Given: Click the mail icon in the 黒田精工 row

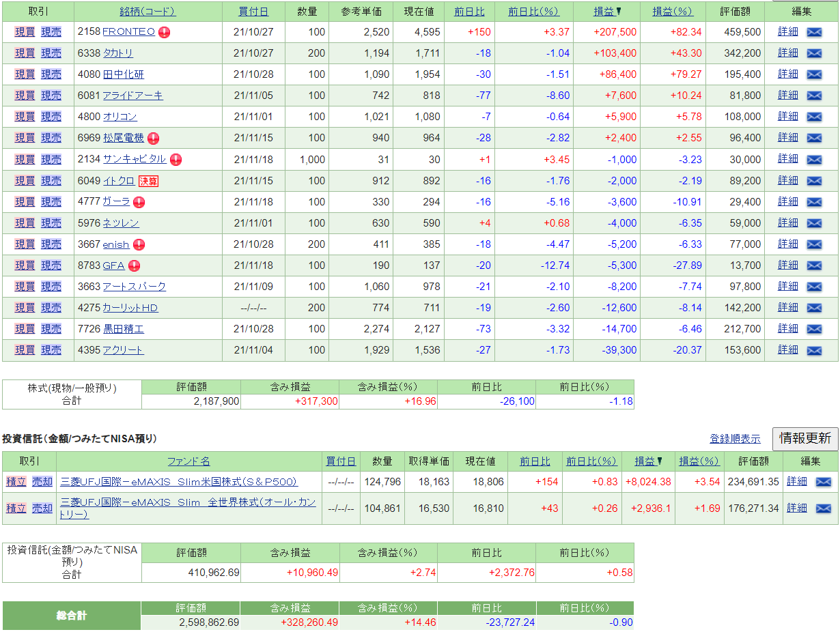Looking at the screenshot, I should tap(814, 329).
